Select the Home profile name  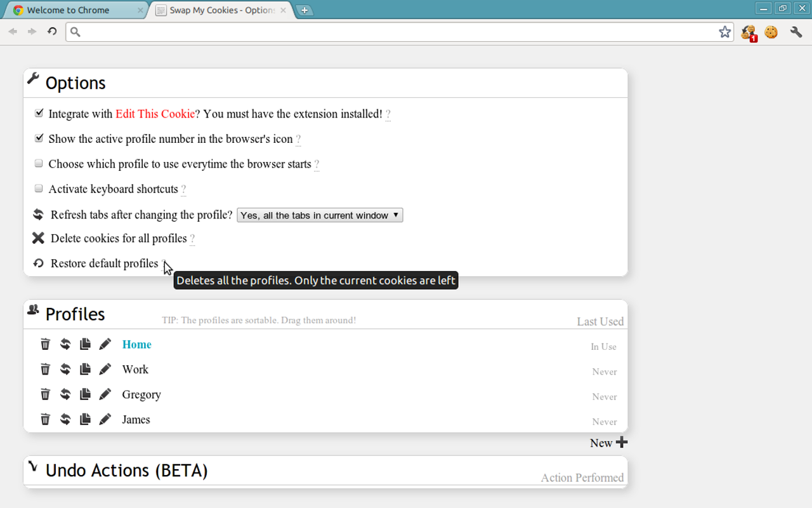coord(136,344)
